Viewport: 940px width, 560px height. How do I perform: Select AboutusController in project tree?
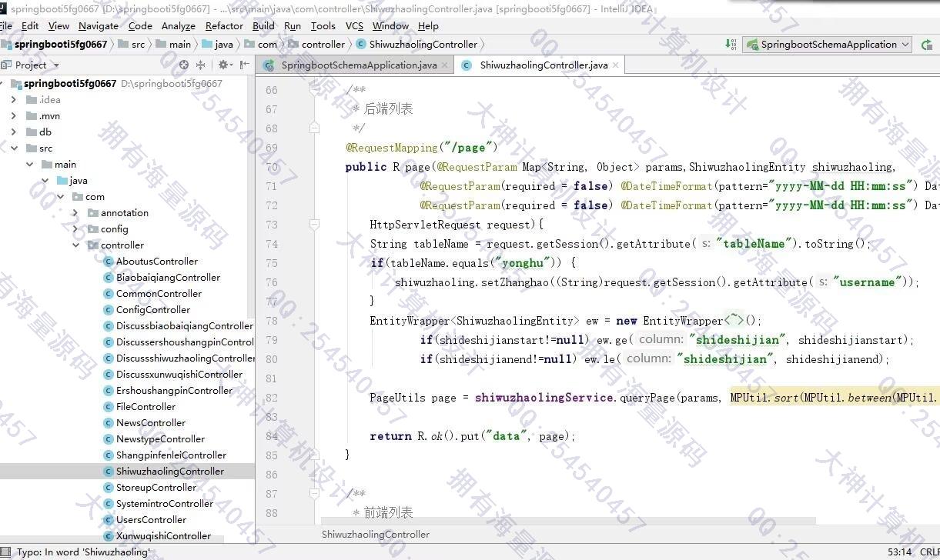coord(157,262)
